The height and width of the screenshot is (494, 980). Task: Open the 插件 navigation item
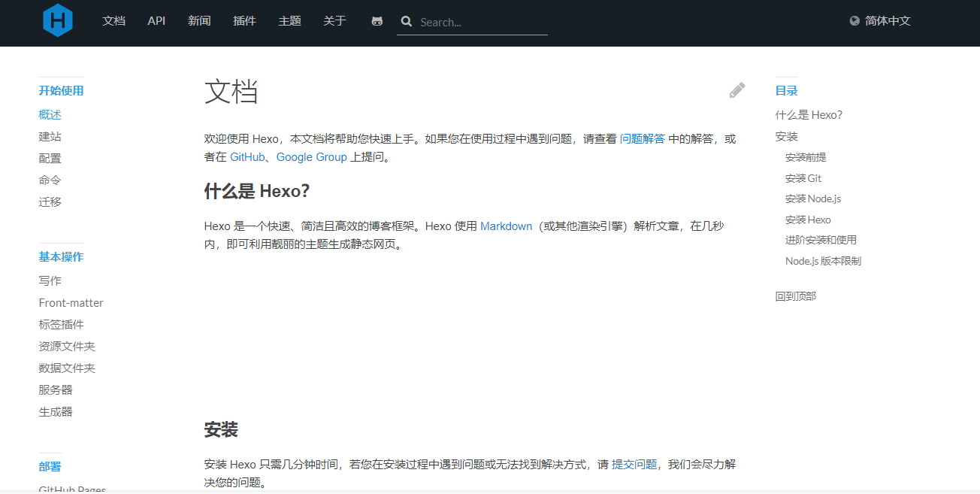(244, 21)
